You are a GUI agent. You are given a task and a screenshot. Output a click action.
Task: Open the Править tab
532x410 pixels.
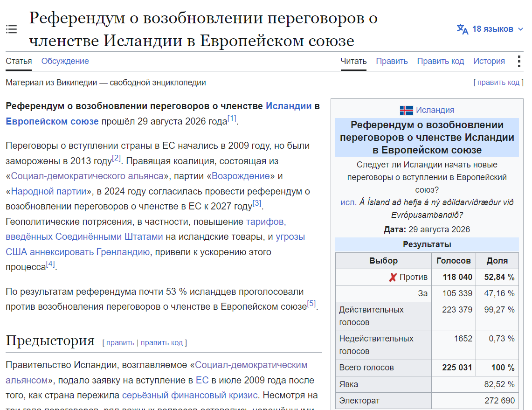(x=392, y=61)
